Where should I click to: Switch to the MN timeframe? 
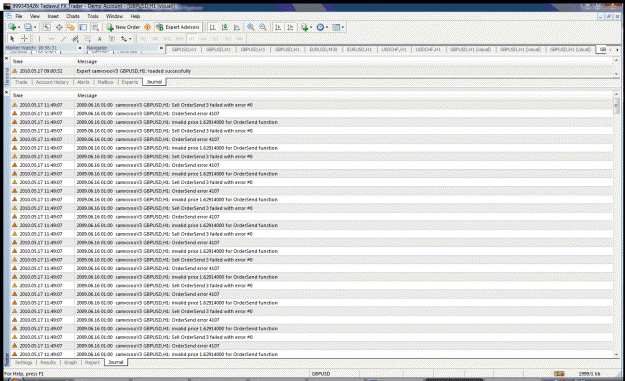(x=240, y=39)
